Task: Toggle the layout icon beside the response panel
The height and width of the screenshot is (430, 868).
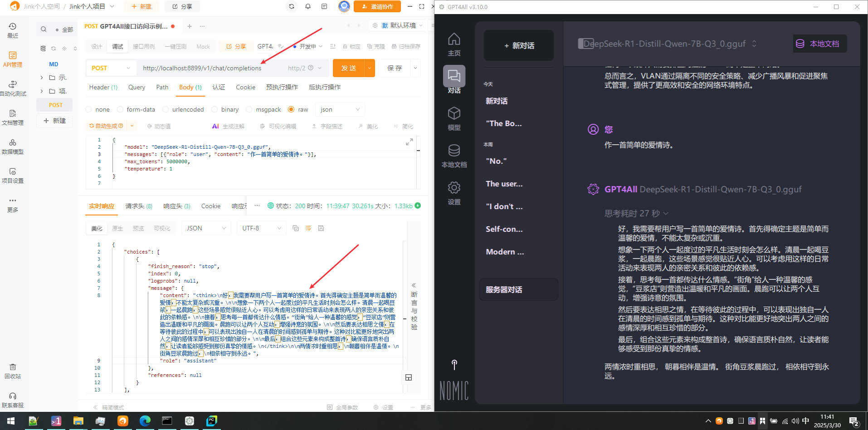Action: (x=409, y=377)
